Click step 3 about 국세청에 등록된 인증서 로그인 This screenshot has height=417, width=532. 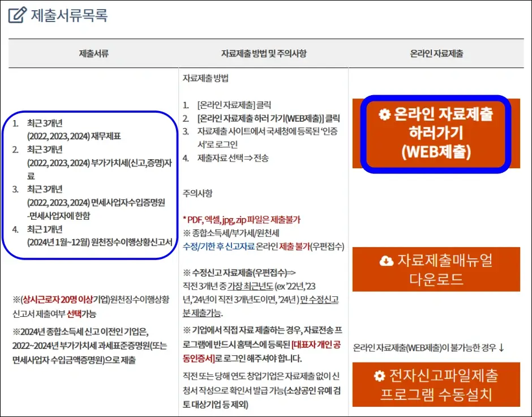tap(267, 138)
